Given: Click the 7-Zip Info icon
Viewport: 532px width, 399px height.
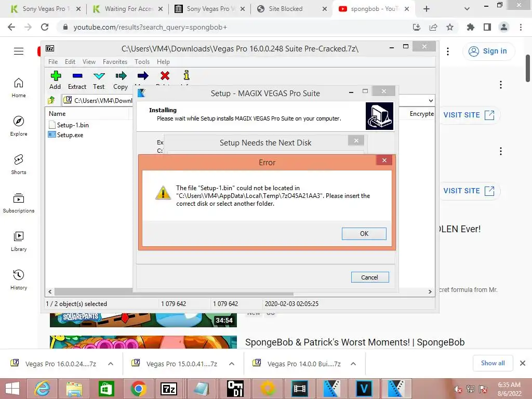Looking at the screenshot, I should click(187, 75).
